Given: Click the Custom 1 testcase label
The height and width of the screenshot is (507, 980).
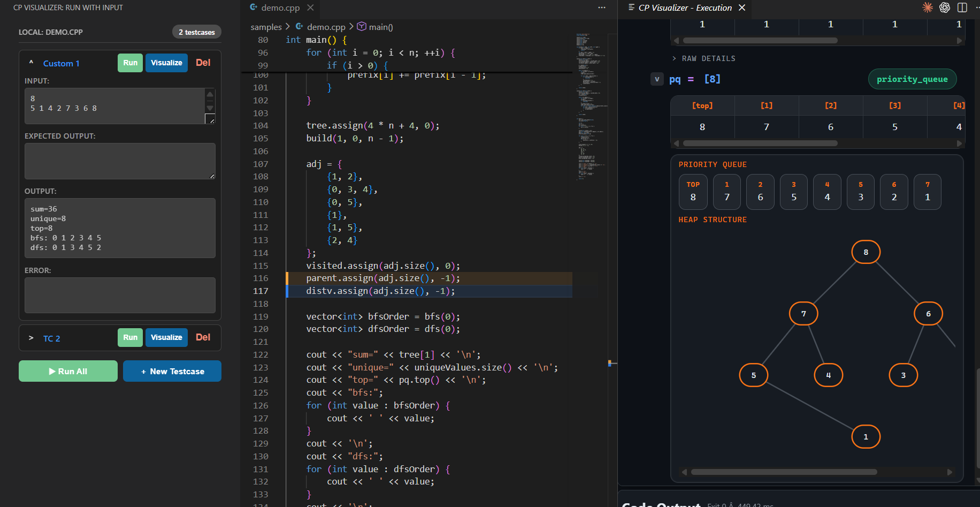Looking at the screenshot, I should [x=61, y=63].
